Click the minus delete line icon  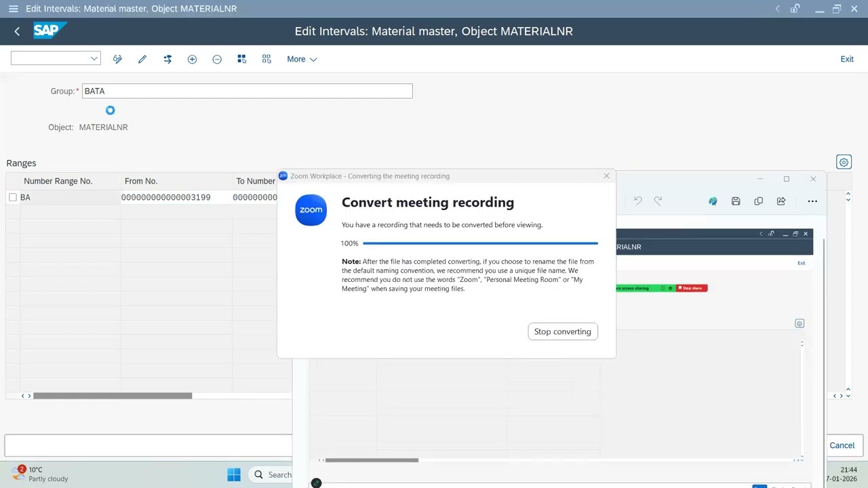(217, 59)
